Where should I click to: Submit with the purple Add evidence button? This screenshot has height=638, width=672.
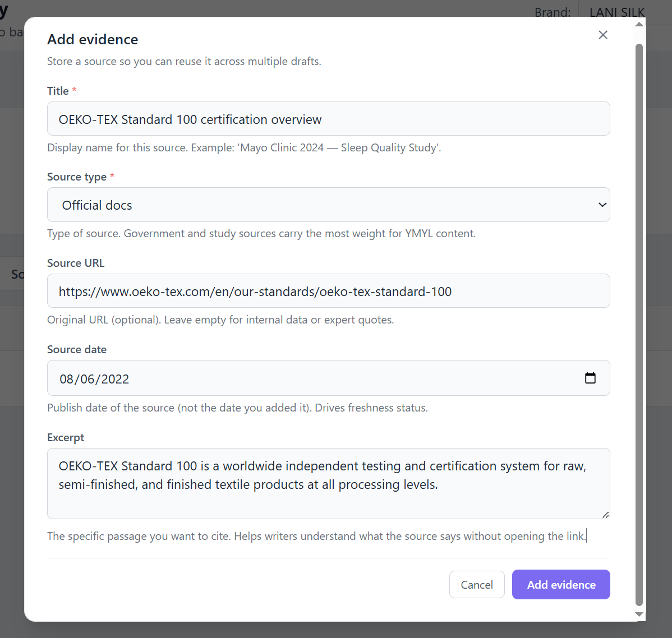pos(560,584)
